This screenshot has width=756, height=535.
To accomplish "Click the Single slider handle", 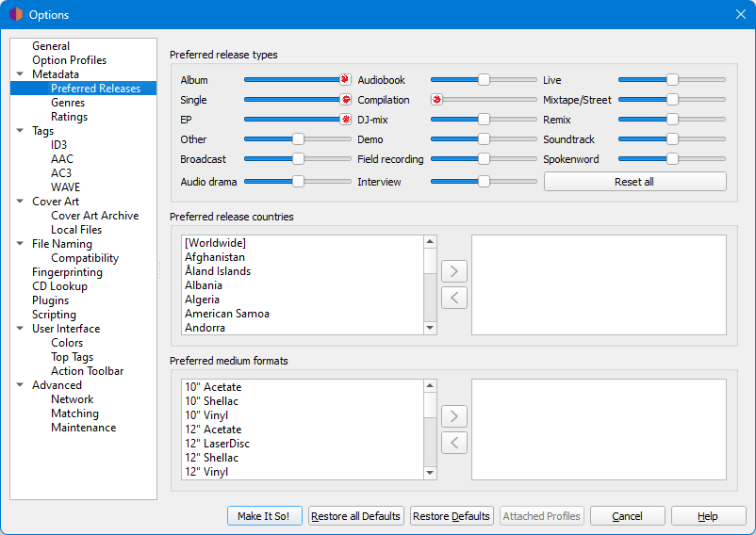I will coord(346,100).
